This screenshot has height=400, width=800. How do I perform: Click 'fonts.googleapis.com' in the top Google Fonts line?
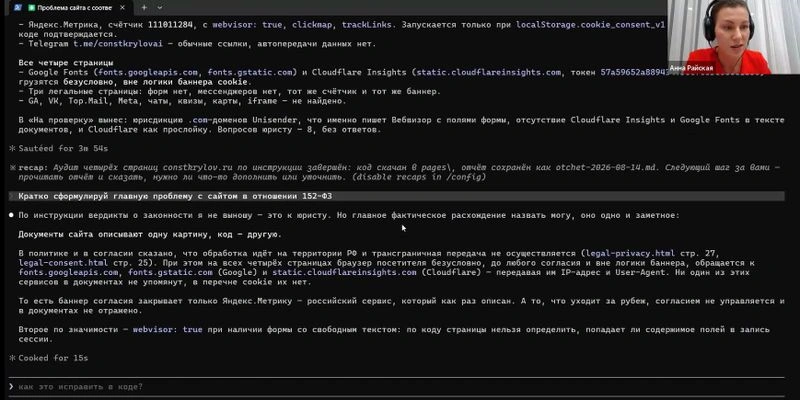[149, 72]
